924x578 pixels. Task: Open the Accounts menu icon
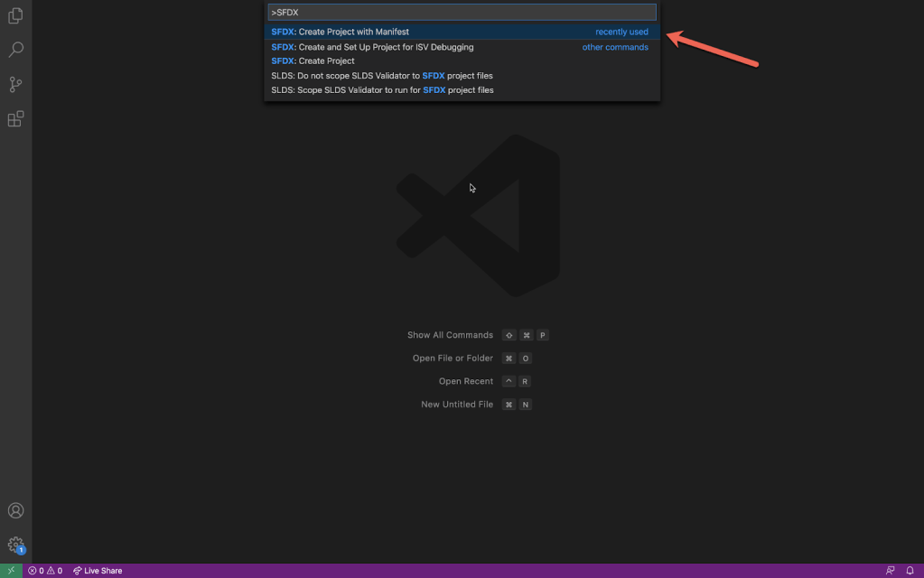point(15,511)
